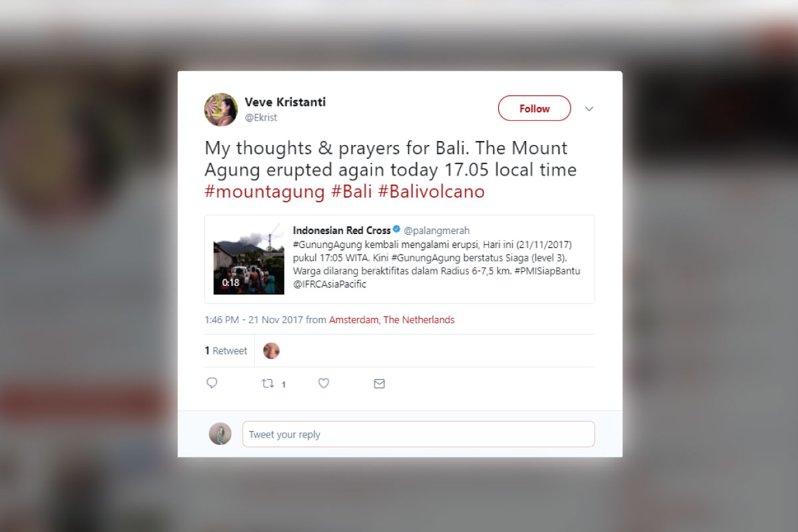This screenshot has width=798, height=532.
Task: Open the #Bali hashtag link
Action: [x=351, y=192]
